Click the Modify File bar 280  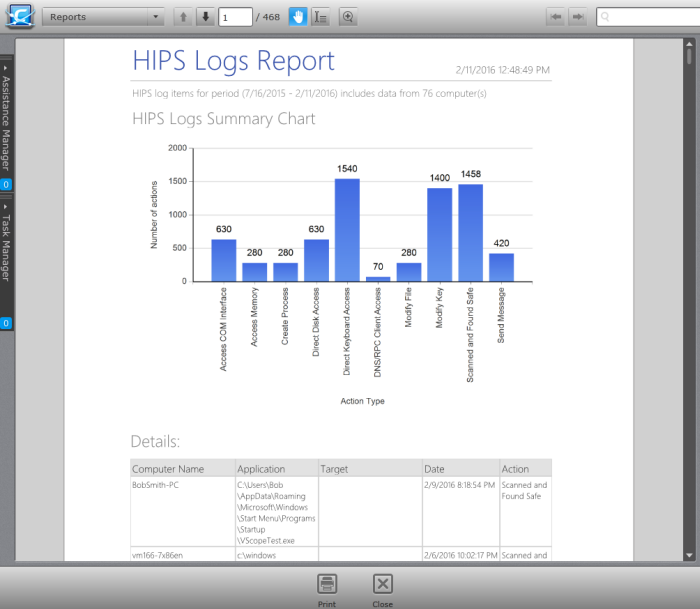point(409,272)
